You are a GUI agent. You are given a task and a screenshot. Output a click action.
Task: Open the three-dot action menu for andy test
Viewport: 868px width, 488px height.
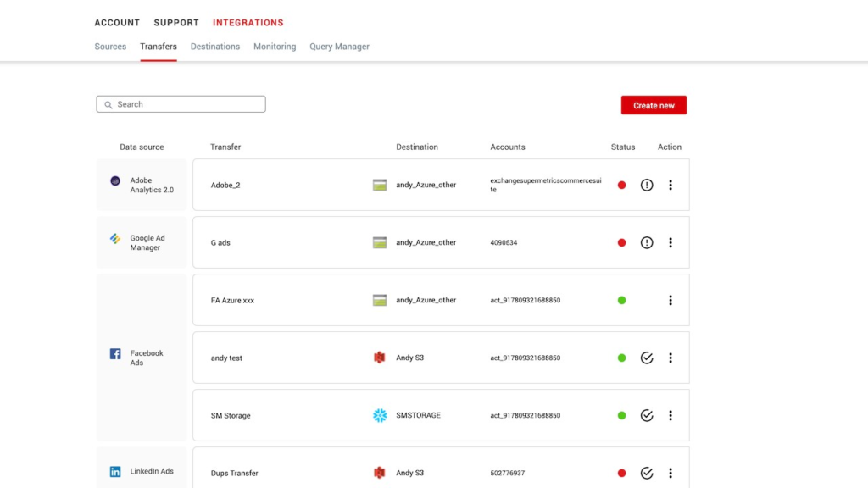click(670, 358)
